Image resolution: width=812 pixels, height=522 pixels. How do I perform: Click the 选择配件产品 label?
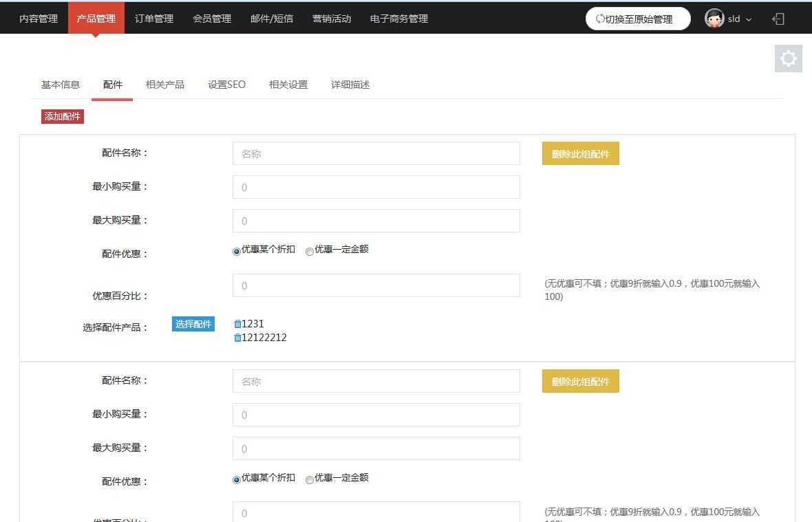pos(115,327)
